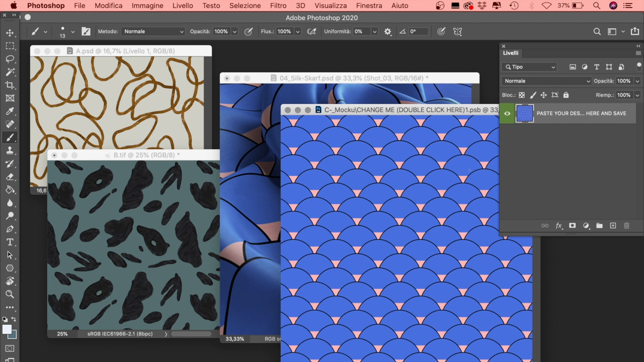Screen dimensions: 644x362
Task: Select the Dodge tool
Action: coord(10,216)
